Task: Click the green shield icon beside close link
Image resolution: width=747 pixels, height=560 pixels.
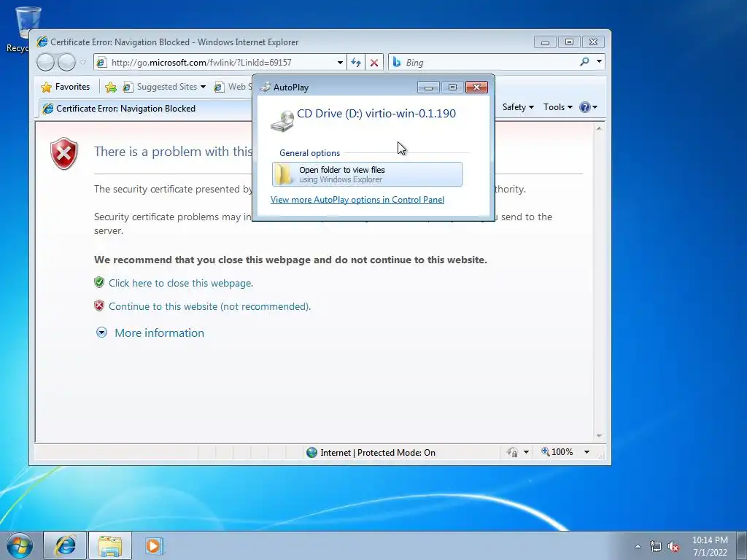Action: pos(99,282)
